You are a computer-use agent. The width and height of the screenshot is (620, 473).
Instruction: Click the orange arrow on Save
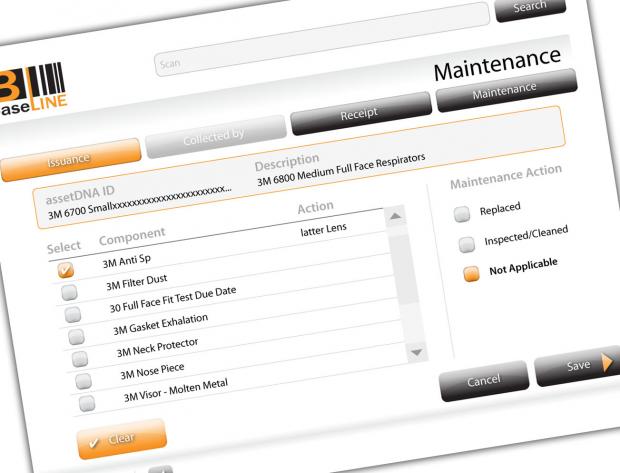[607, 362]
